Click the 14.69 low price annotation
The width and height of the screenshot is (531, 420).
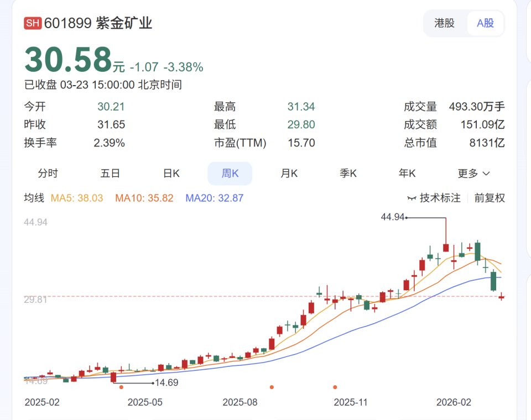tap(166, 383)
